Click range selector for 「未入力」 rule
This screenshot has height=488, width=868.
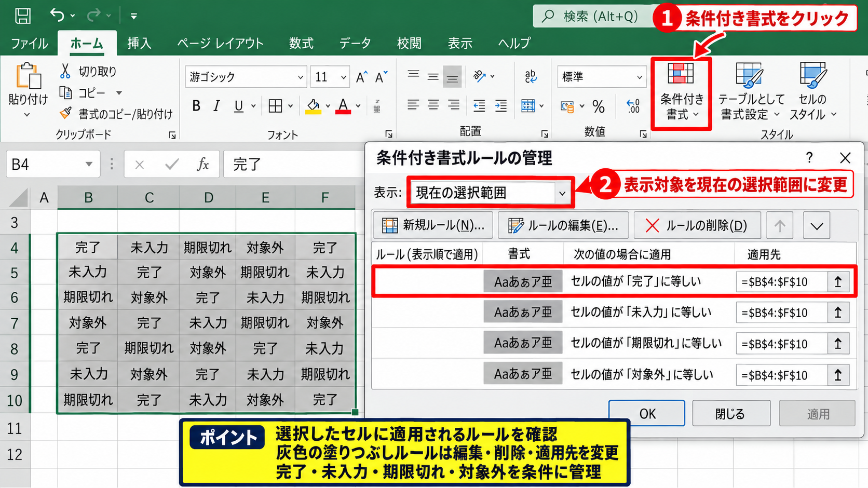[838, 313]
